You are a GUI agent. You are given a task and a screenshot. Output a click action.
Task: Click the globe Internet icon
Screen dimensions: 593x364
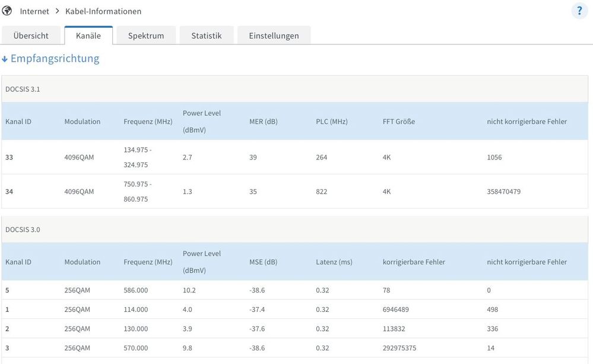7,11
